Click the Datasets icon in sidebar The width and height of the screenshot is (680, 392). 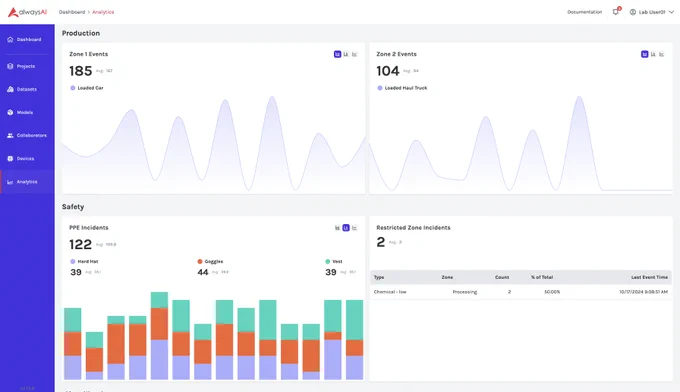[x=10, y=89]
